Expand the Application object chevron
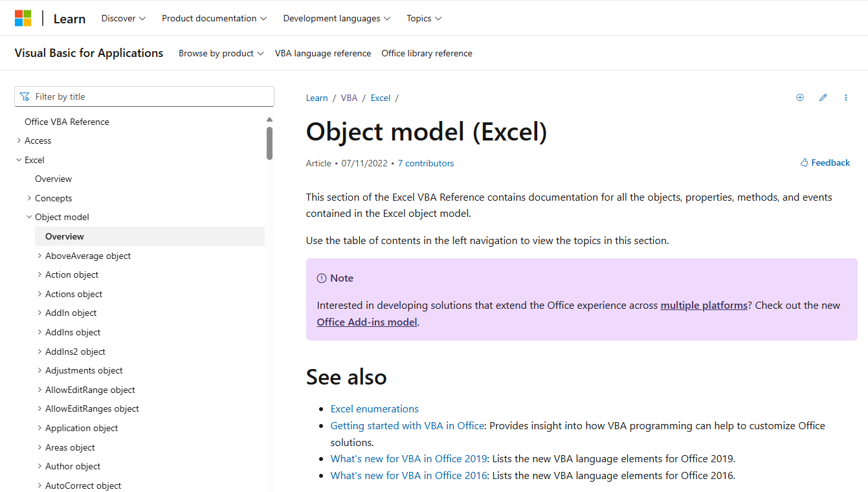Screen dimensions: 868x492 point(39,428)
